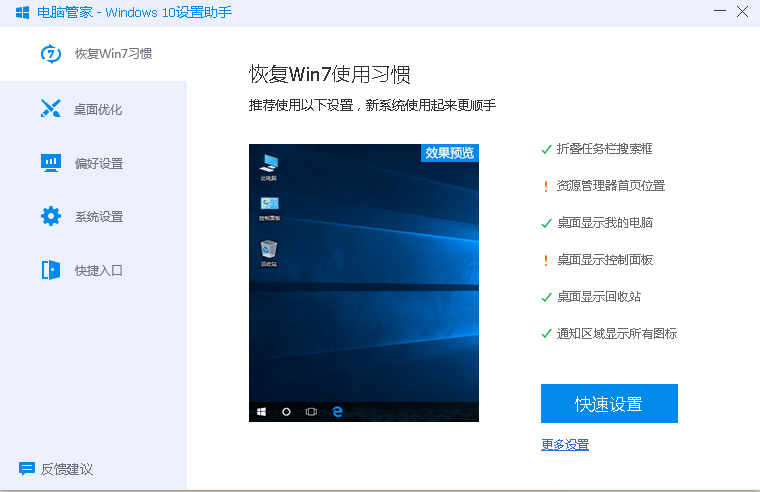Click the 恢复Win7使用习惯 heading
Image resolution: width=760 pixels, height=492 pixels.
[x=330, y=75]
